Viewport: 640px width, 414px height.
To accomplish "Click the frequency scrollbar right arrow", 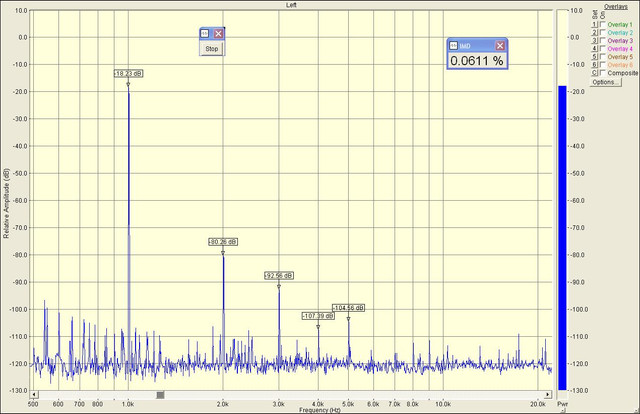I will coord(548,394).
